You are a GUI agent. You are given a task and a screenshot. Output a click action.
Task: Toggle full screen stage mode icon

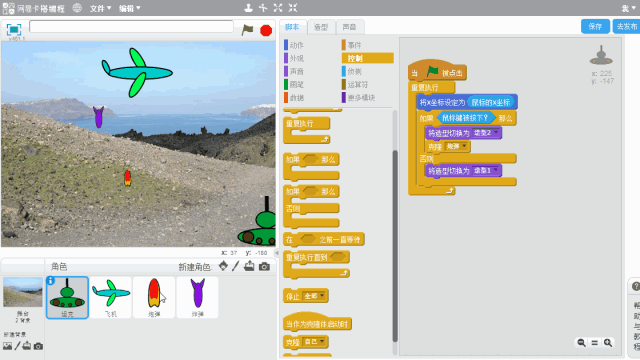14,30
